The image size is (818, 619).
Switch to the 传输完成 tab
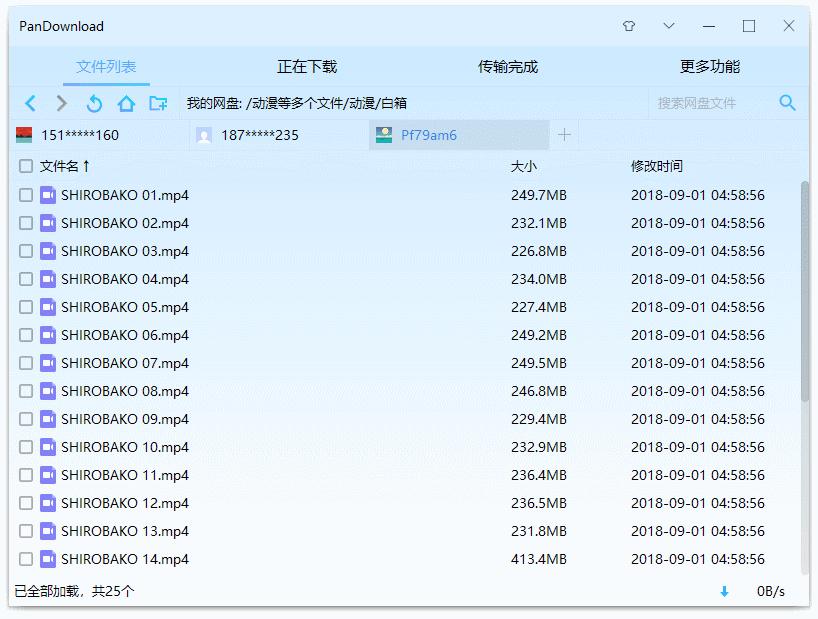(507, 65)
